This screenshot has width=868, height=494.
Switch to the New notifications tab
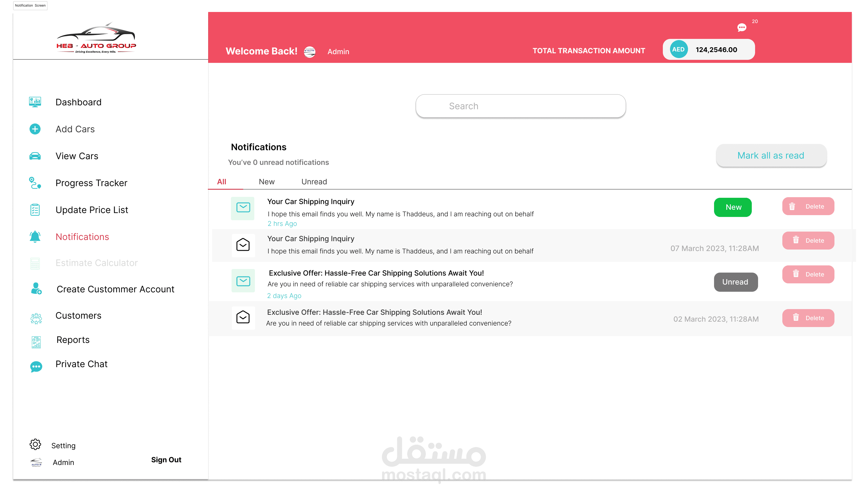pyautogui.click(x=267, y=182)
